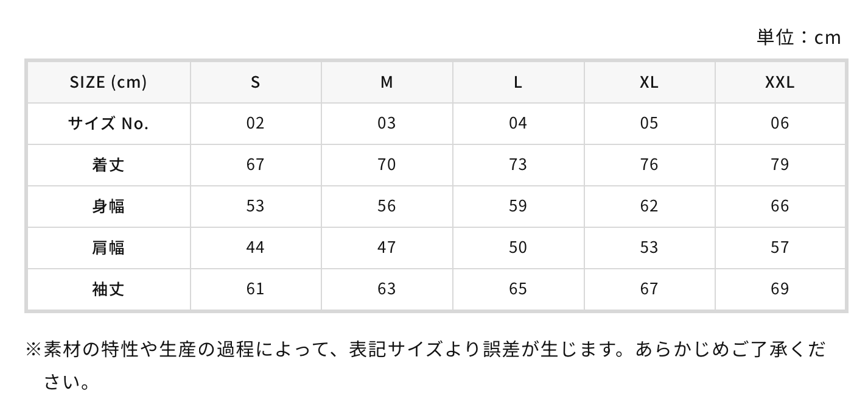Screen dimensions: 868x407
Task: Select the S column header
Action: (x=256, y=82)
